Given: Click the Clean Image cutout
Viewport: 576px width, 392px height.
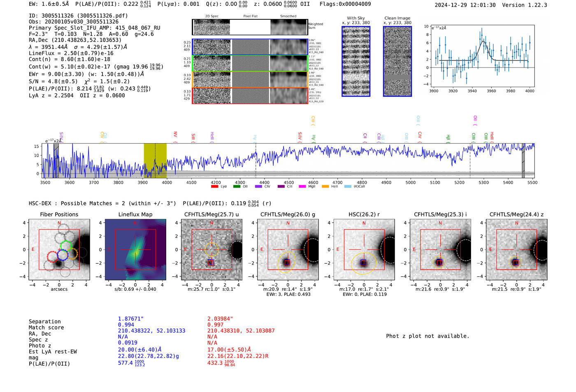Looking at the screenshot, I should 397,61.
